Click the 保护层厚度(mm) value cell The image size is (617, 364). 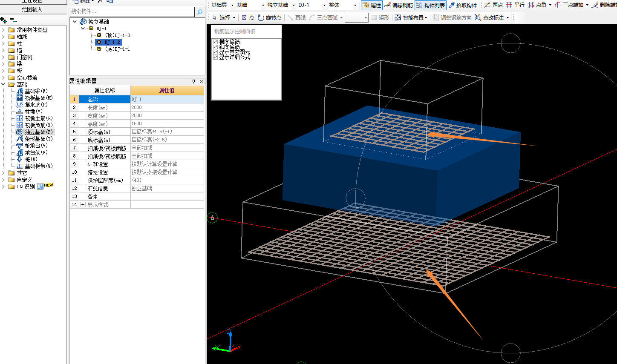pos(167,180)
